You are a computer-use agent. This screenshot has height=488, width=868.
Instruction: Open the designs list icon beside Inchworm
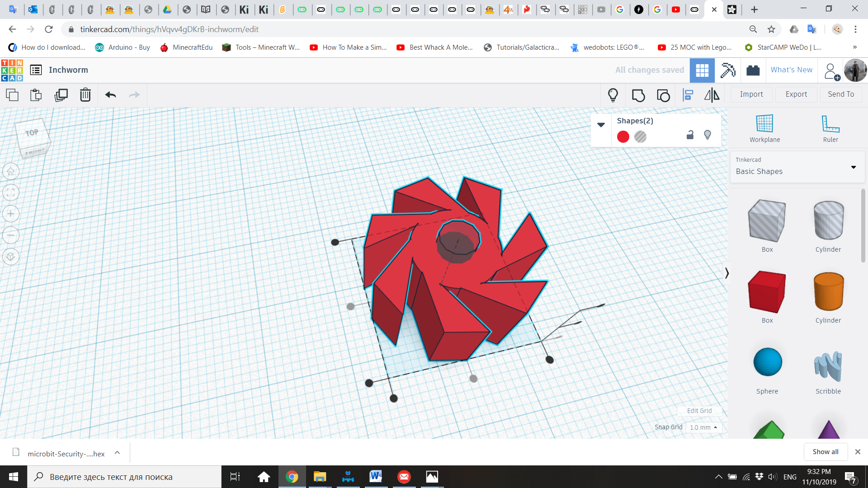point(36,70)
